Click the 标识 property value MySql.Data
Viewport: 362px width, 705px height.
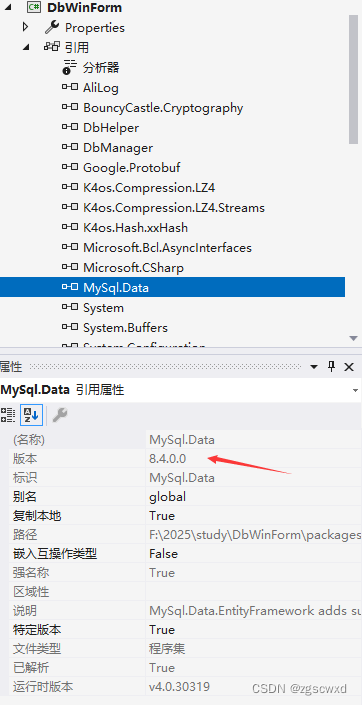click(x=182, y=477)
